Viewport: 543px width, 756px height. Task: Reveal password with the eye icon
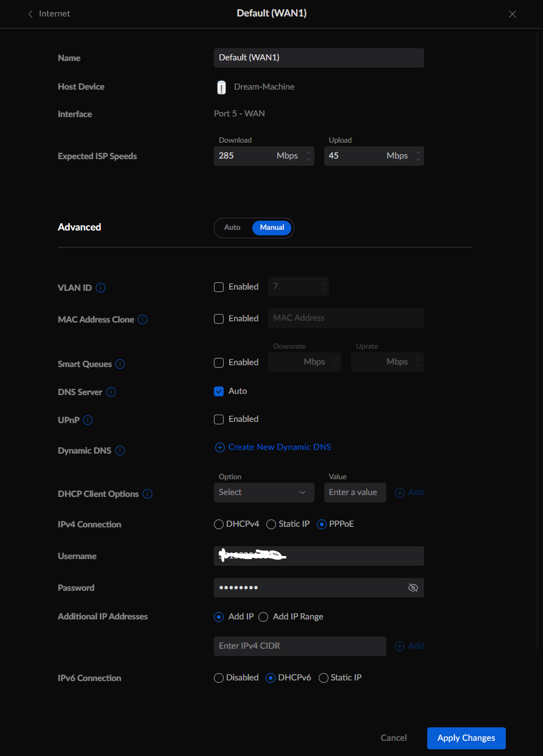pos(413,588)
